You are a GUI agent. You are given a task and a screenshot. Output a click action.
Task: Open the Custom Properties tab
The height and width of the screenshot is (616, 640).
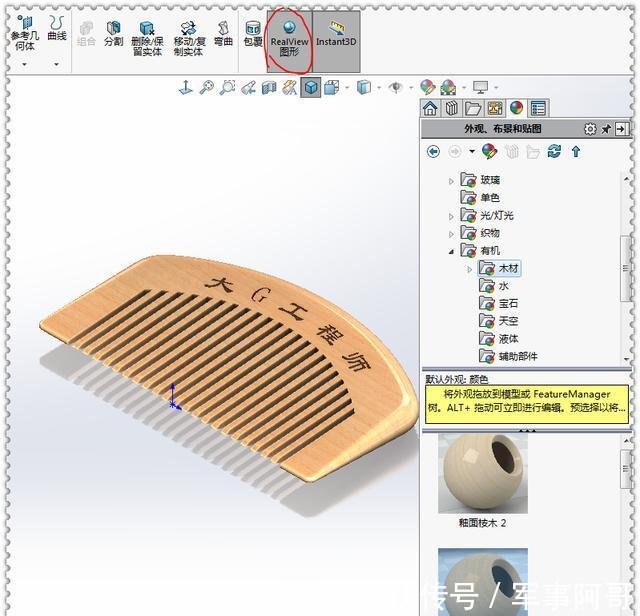pos(538,108)
